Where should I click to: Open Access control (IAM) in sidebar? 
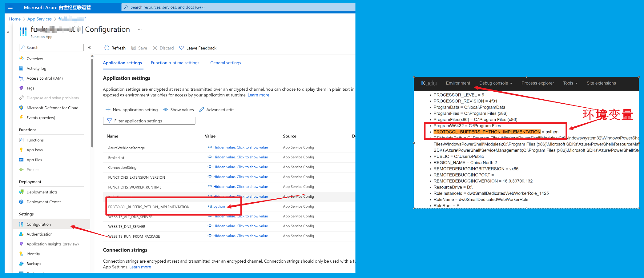44,78
